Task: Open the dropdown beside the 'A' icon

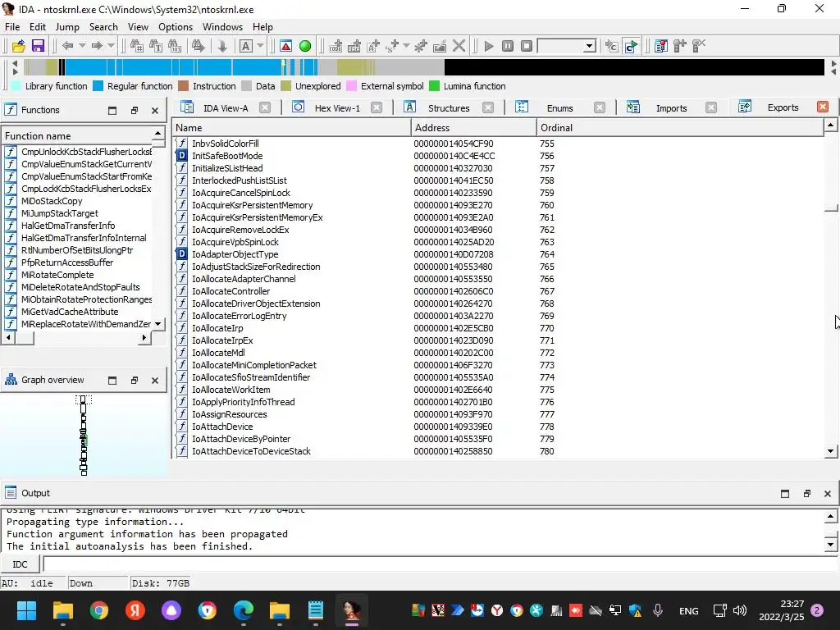Action: pyautogui.click(x=260, y=46)
